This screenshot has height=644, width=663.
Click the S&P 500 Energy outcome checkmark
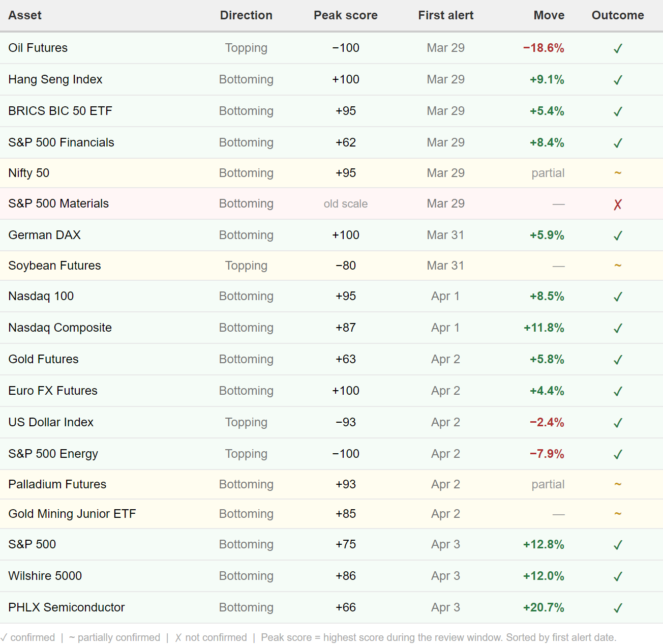coord(618,454)
